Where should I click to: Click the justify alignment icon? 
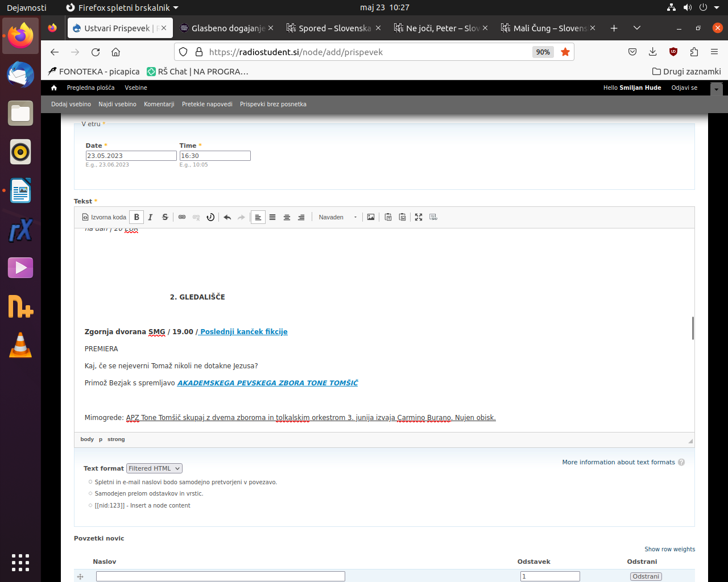(272, 217)
